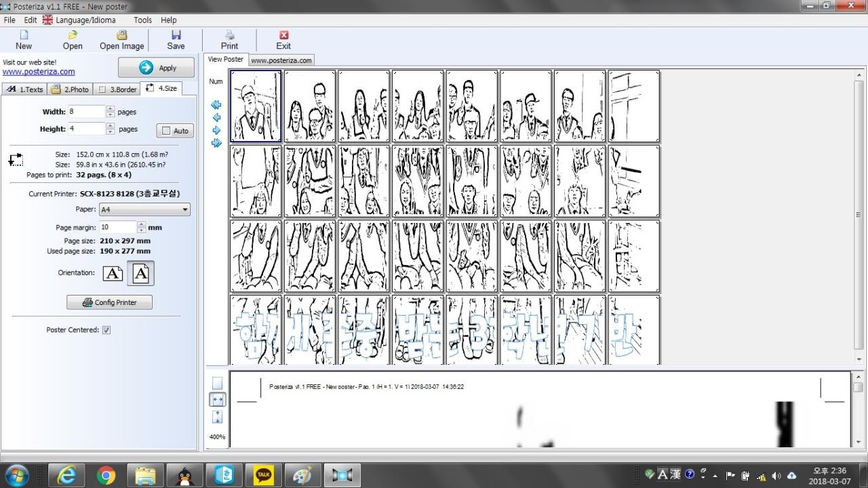The height and width of the screenshot is (488, 868).
Task: Switch to the 2.Photo tab
Action: 70,89
